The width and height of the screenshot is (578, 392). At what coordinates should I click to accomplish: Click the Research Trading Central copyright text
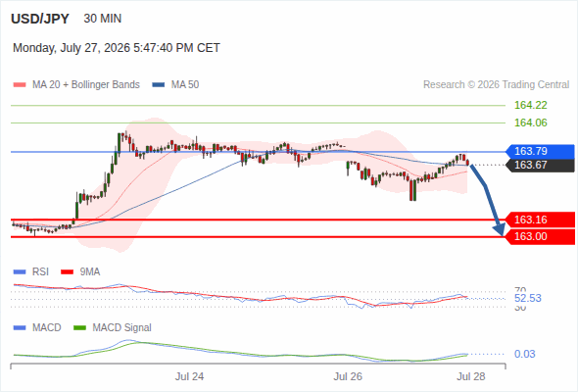(x=496, y=85)
